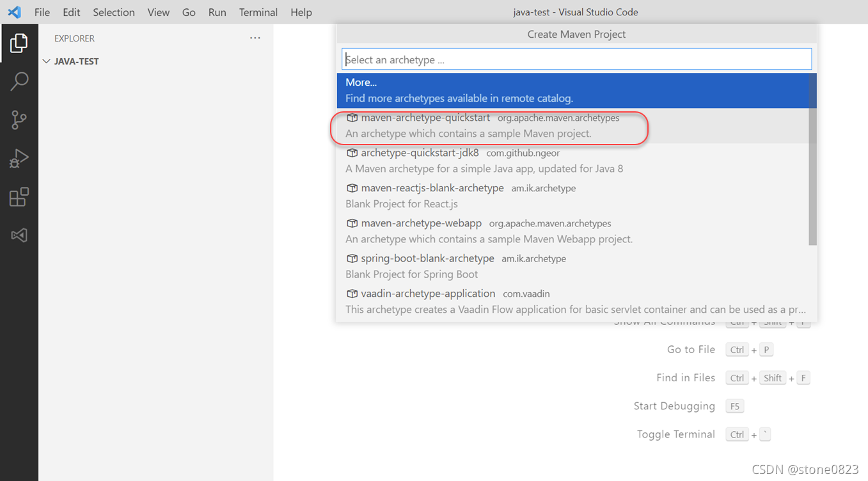Click package icon beside maven-reactjs-blank-archetype
868x481 pixels.
(x=352, y=188)
